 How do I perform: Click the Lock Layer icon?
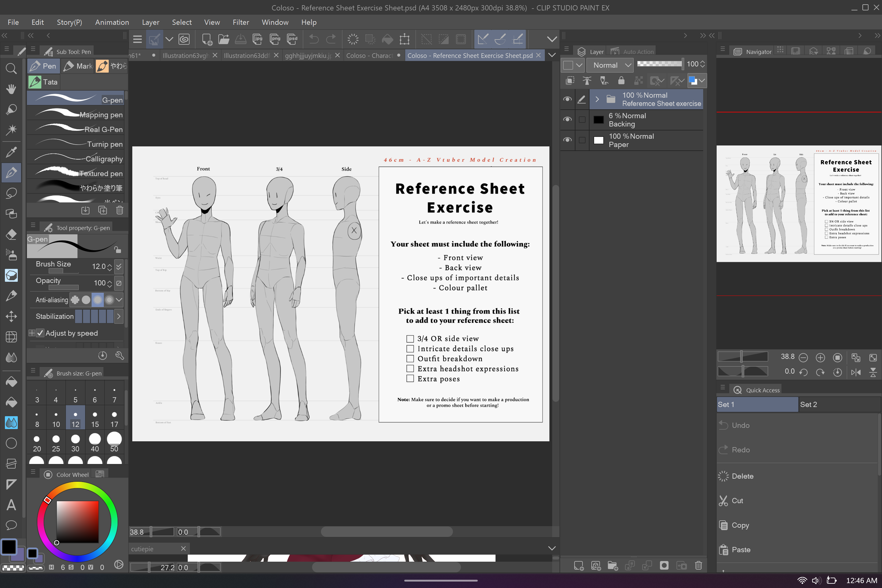pos(621,80)
